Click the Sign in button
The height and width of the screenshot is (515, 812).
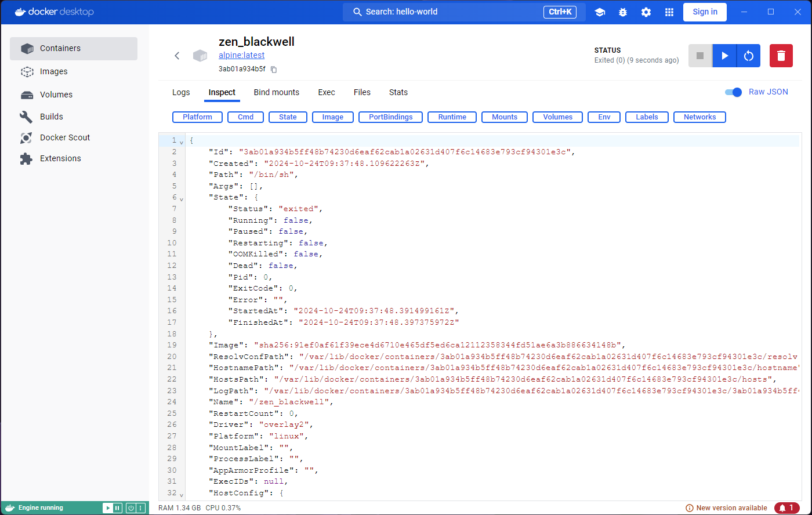click(705, 12)
